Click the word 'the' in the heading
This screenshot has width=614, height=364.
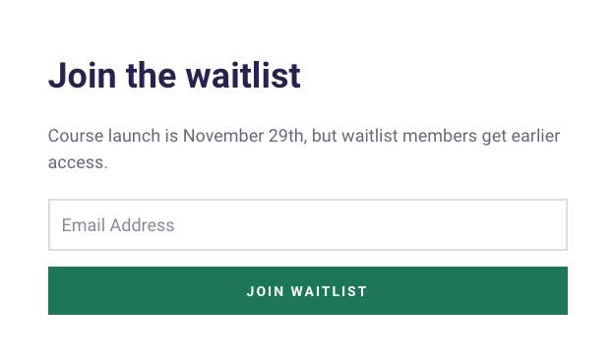[x=151, y=75]
